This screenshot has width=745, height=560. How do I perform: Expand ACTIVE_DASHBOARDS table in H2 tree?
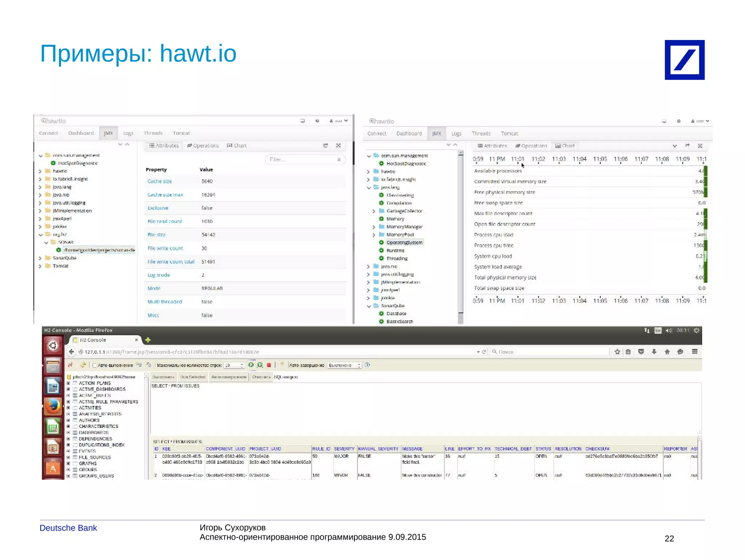pyautogui.click(x=68, y=389)
